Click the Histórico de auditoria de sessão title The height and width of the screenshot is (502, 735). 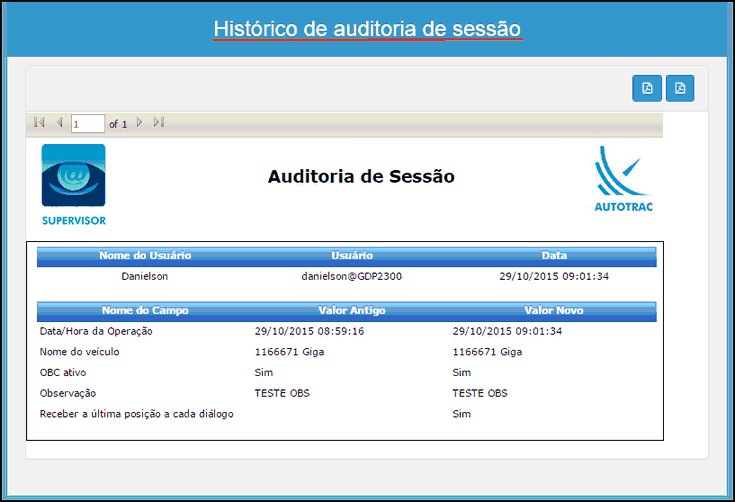368,29
